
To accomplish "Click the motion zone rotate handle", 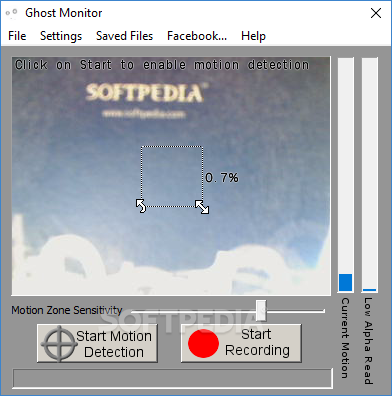I will [141, 206].
